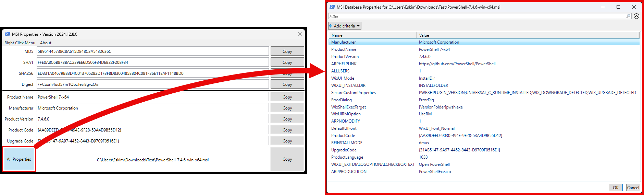Image resolution: width=644 pixels, height=195 pixels.
Task: Select the ProductCode property row
Action: tap(484, 135)
